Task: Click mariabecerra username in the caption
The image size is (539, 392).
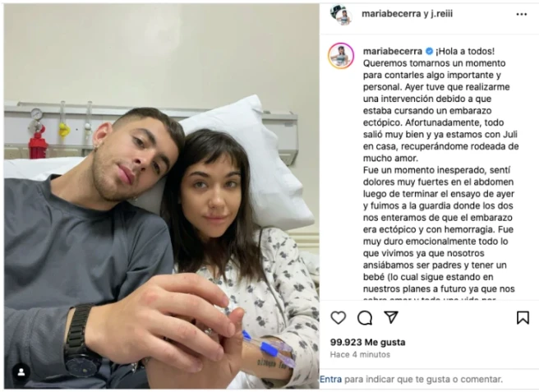Action: pyautogui.click(x=393, y=51)
